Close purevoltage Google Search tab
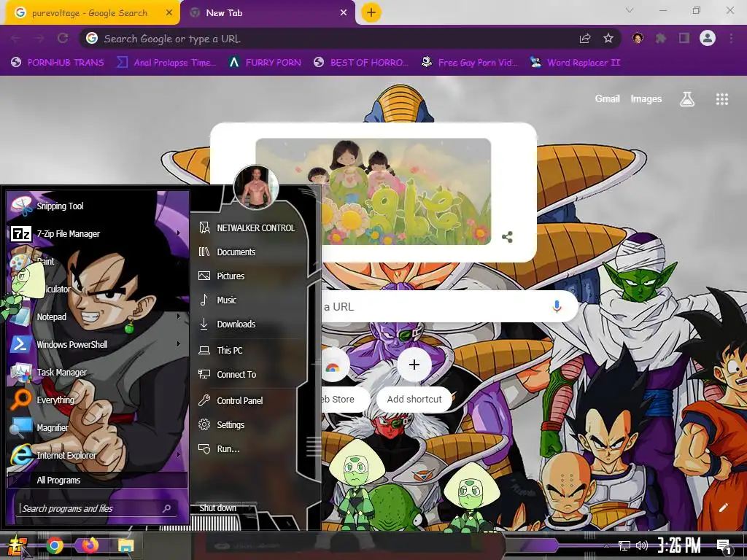747x560 pixels. coord(169,13)
